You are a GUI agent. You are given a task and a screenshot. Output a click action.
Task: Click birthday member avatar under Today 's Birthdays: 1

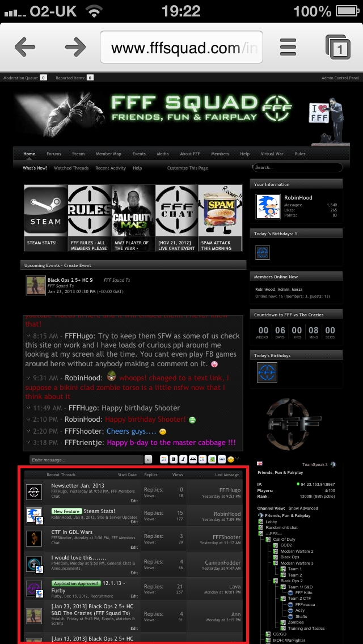[x=262, y=252]
